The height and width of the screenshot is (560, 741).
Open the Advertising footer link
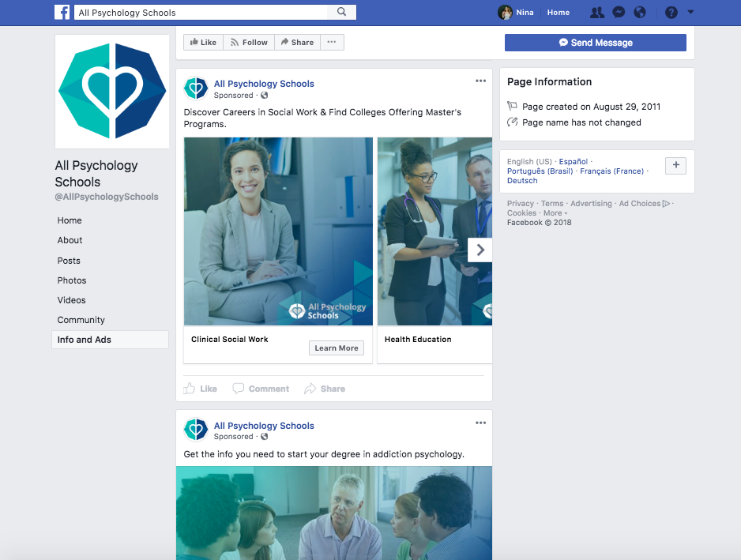591,204
